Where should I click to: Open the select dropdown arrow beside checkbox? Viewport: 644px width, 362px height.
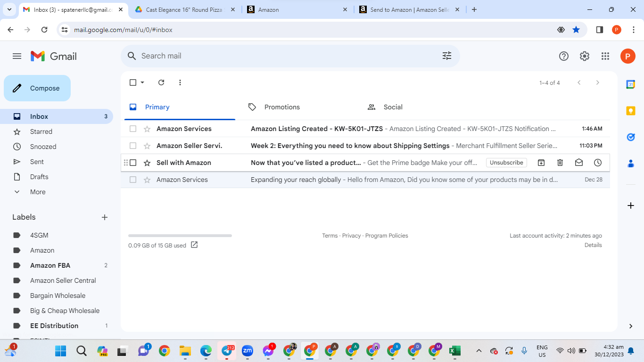click(142, 82)
